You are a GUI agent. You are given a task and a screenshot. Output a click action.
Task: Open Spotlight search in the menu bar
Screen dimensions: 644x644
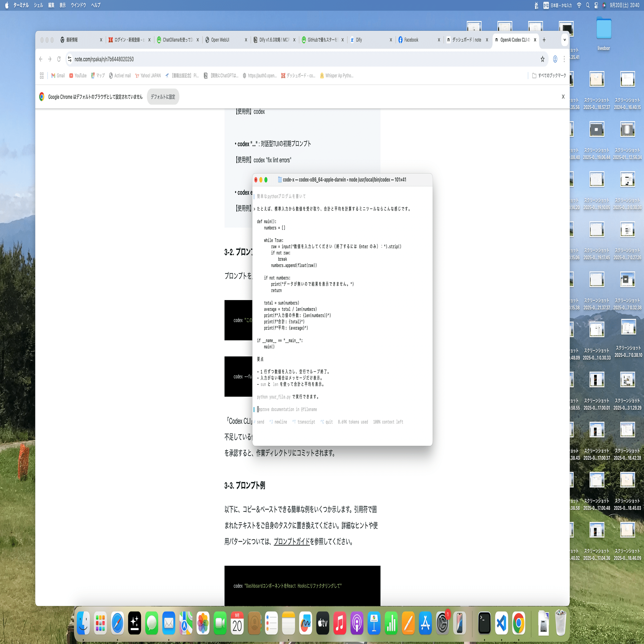click(x=588, y=5)
